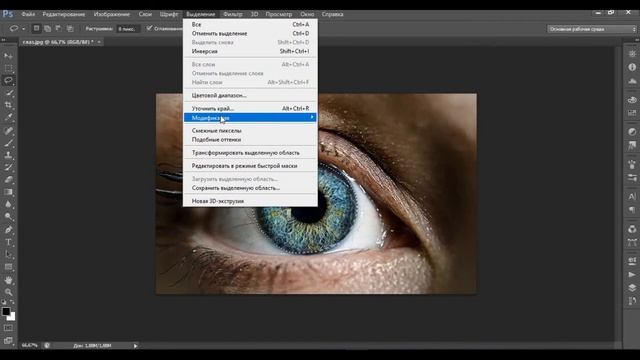Open the Редактирование menu
Screen dimensions: 640x360
tap(64, 14)
